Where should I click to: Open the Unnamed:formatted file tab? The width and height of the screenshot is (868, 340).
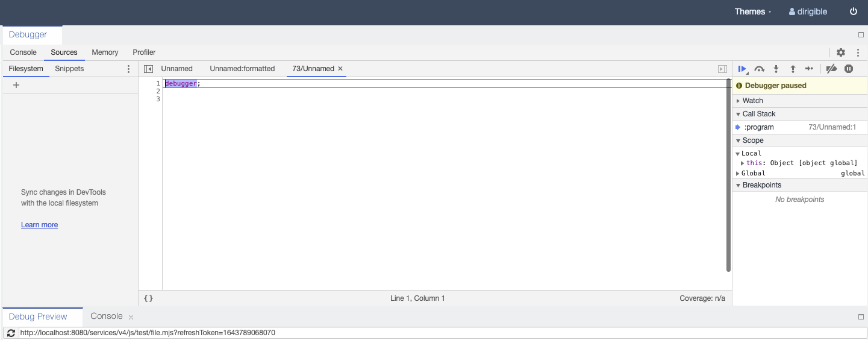242,69
